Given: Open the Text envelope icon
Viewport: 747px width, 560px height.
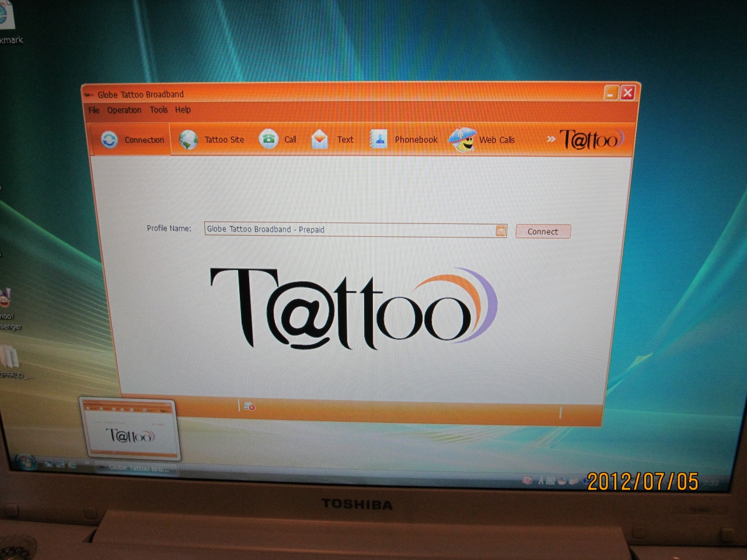Looking at the screenshot, I should (319, 139).
